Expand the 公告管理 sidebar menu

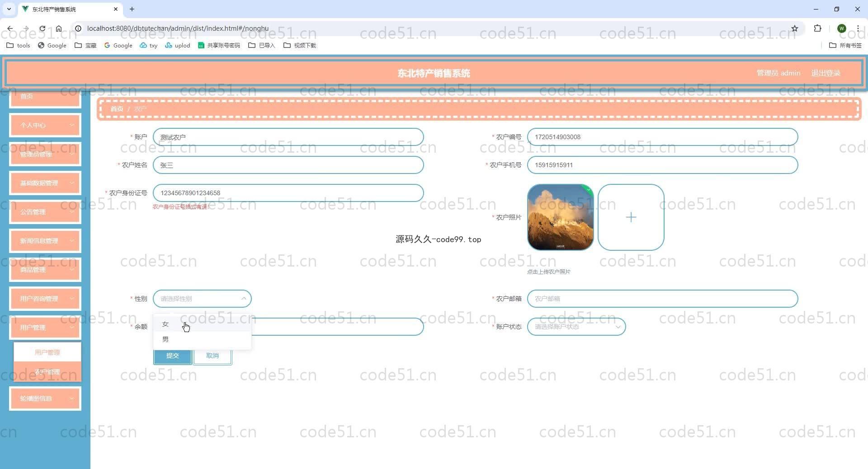tap(45, 212)
